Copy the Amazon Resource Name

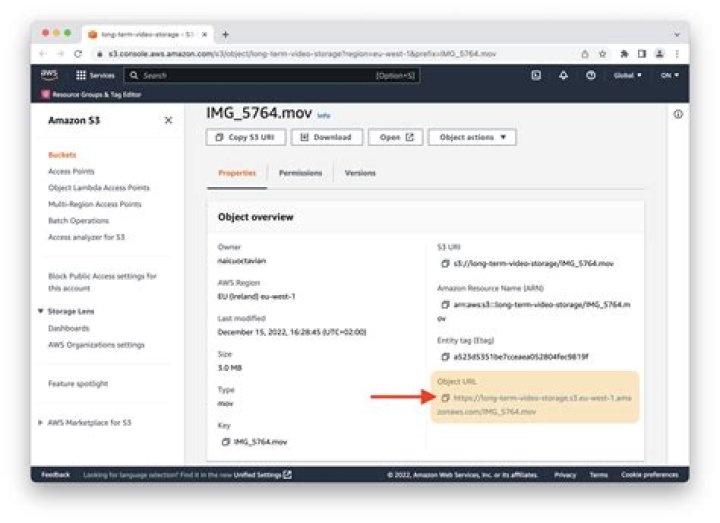(445, 303)
